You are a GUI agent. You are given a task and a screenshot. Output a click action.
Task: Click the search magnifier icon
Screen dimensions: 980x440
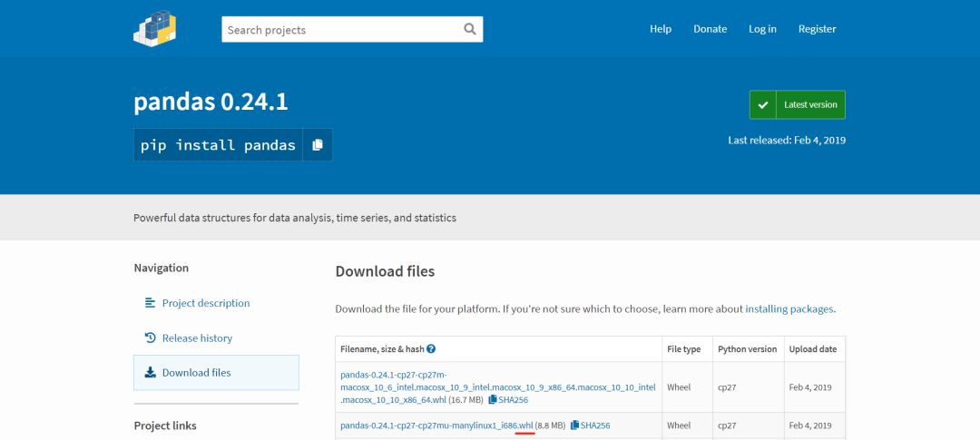point(469,29)
